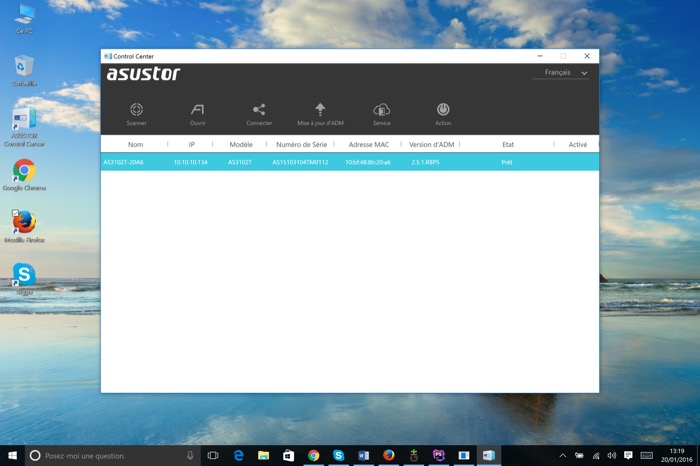700x466 pixels.
Task: Show hidden system tray icons chevron
Action: point(562,455)
